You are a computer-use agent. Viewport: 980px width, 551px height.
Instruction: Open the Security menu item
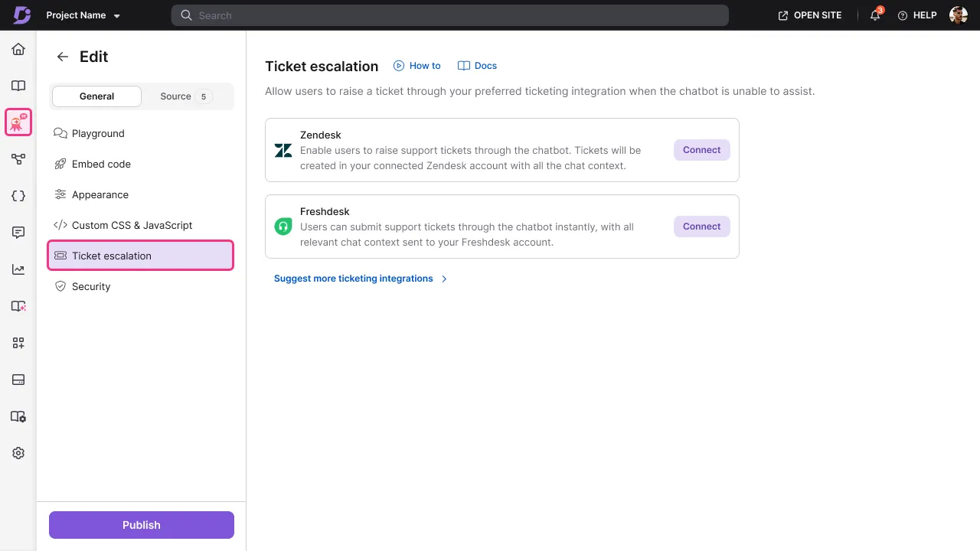coord(141,286)
